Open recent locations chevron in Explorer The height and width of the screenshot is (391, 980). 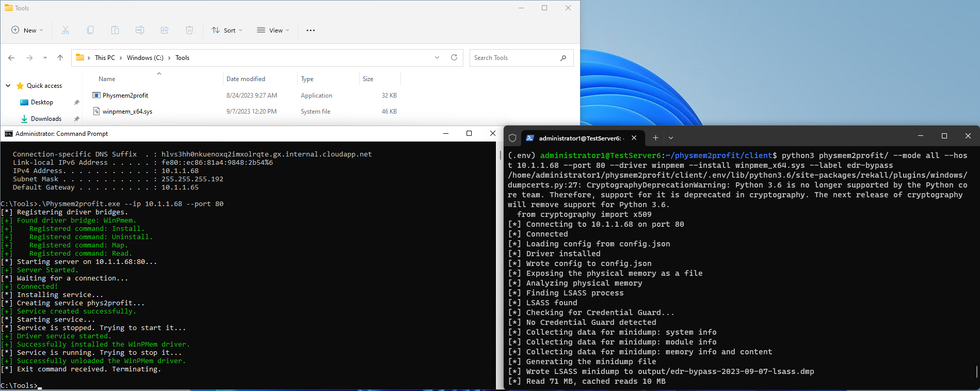click(45, 58)
